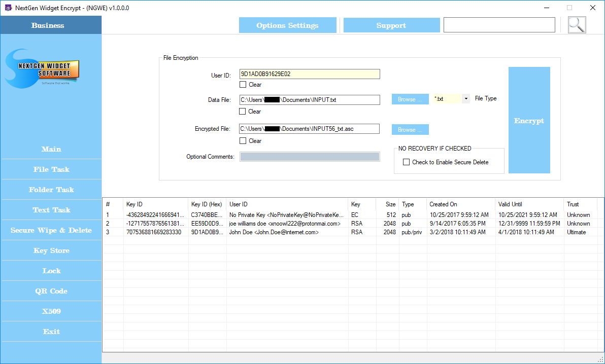The image size is (605, 364).
Task: Click Created On 3/2/2018 10:11:49 AM cell
Action: pos(461,232)
